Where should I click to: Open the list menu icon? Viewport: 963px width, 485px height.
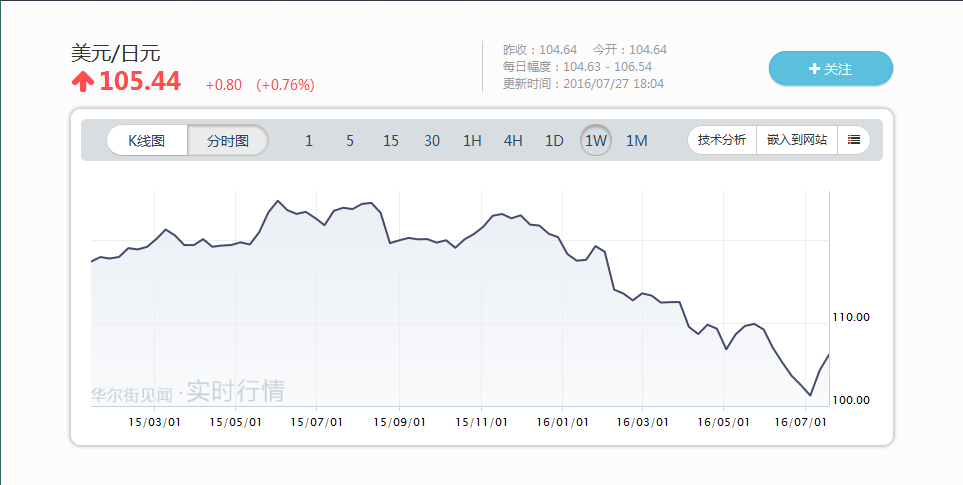[x=854, y=140]
